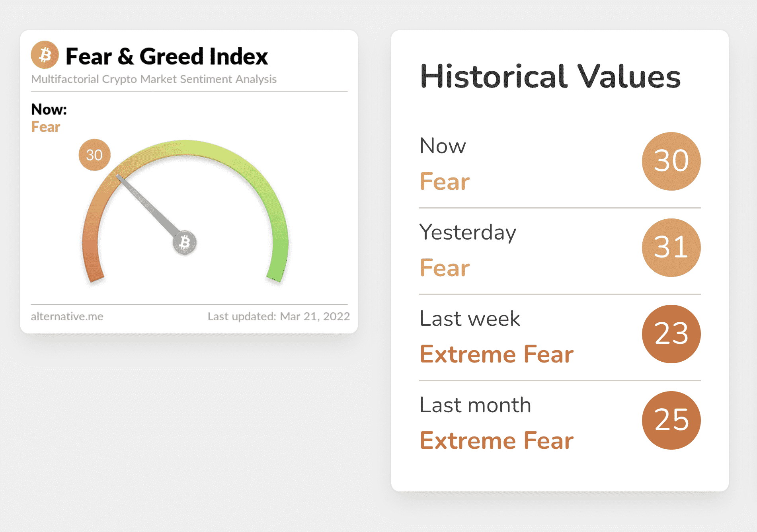Image resolution: width=757 pixels, height=532 pixels.
Task: Click the Historical Values heading
Action: coord(550,76)
